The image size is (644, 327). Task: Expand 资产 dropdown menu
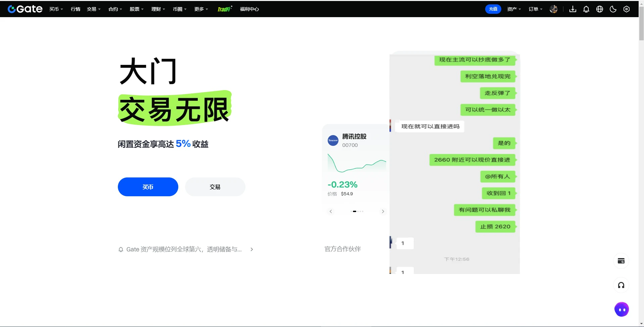[514, 9]
